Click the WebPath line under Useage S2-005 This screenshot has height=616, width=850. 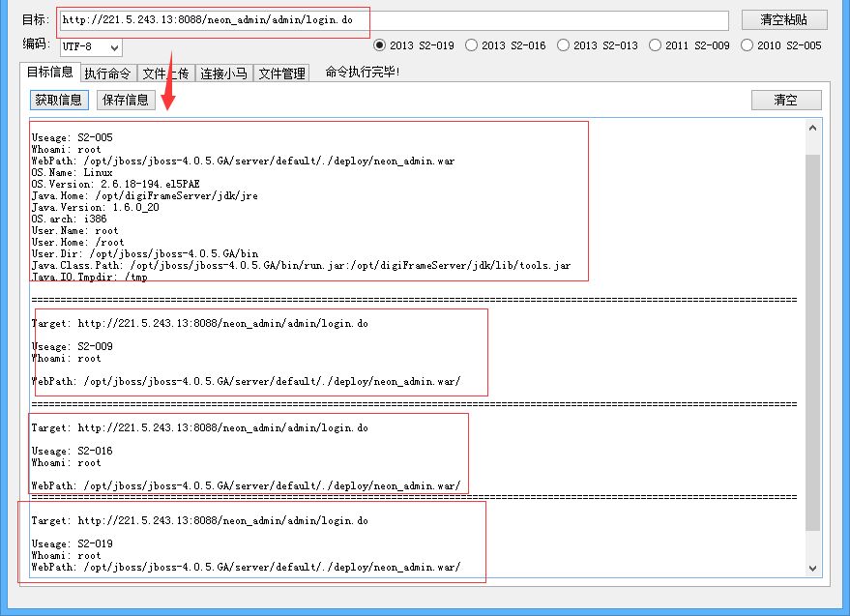pos(243,161)
